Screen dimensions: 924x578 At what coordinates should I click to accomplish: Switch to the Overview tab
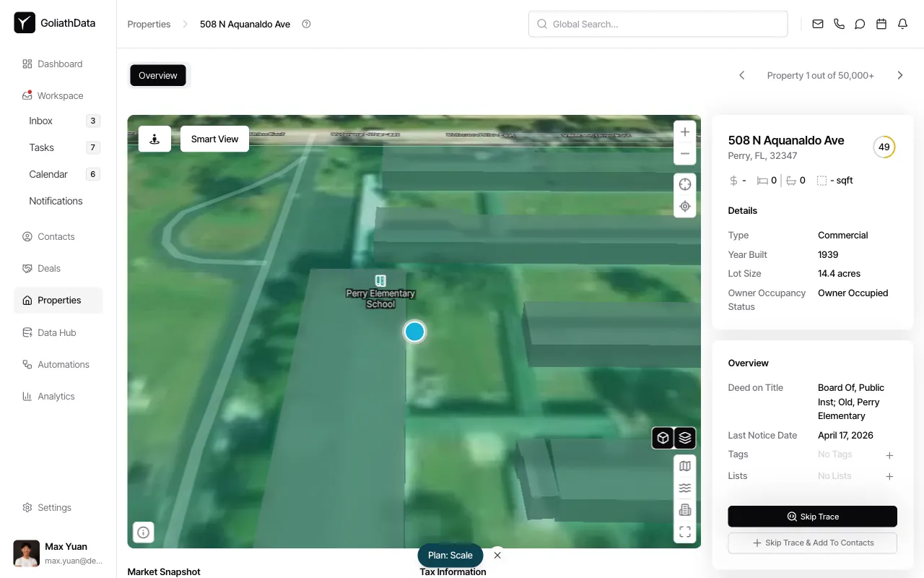point(157,75)
